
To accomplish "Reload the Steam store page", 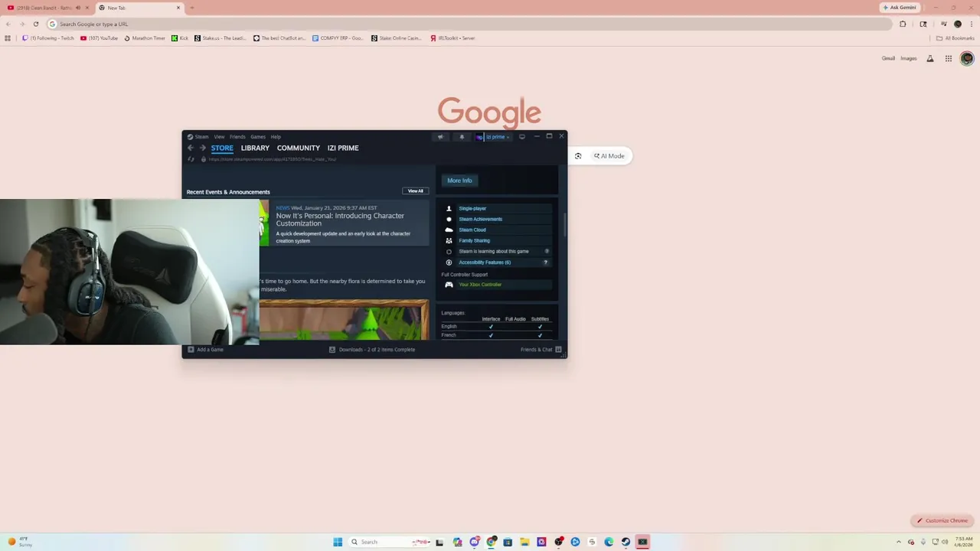I will coord(191,159).
